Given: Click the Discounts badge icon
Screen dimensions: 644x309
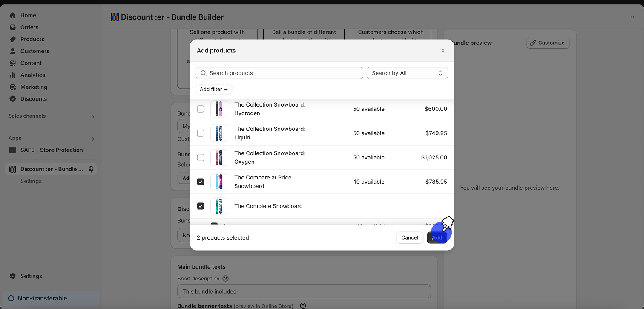Looking at the screenshot, I should coord(13,99).
